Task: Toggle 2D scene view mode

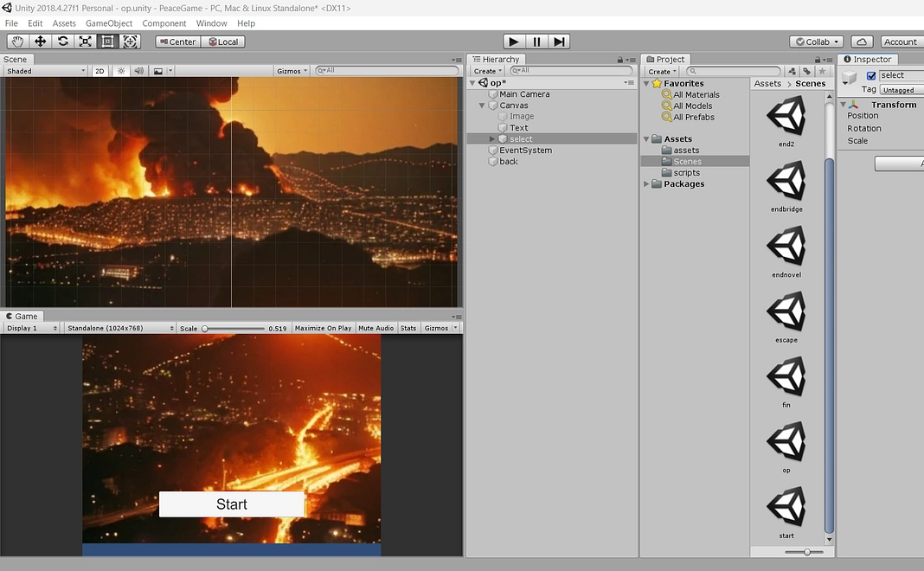Action: click(x=100, y=71)
